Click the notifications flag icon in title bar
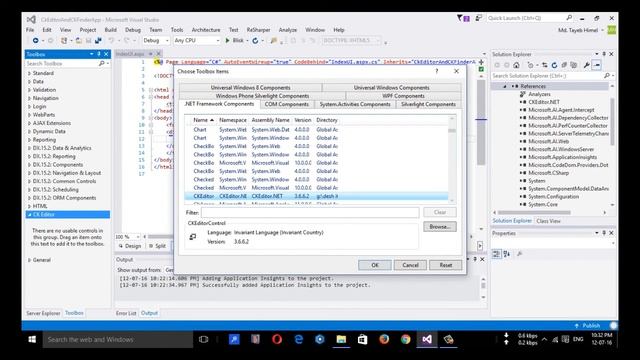Image resolution: width=640 pixels, height=360 pixels. pos(463,18)
